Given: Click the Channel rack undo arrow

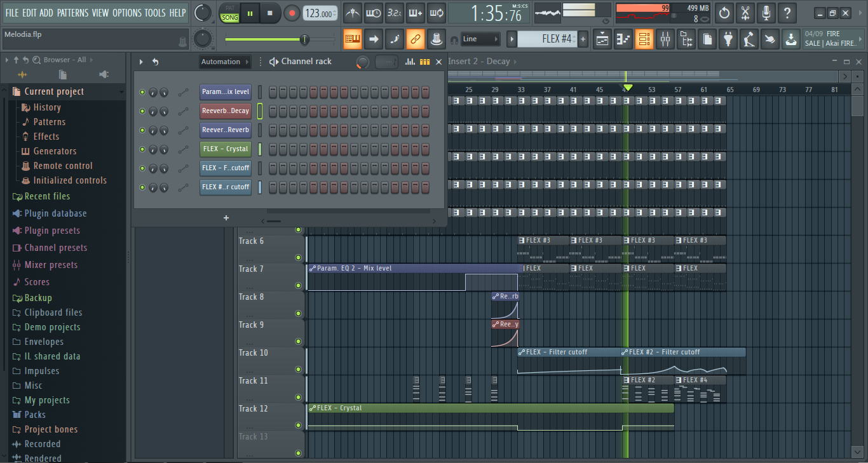Looking at the screenshot, I should pyautogui.click(x=155, y=62).
